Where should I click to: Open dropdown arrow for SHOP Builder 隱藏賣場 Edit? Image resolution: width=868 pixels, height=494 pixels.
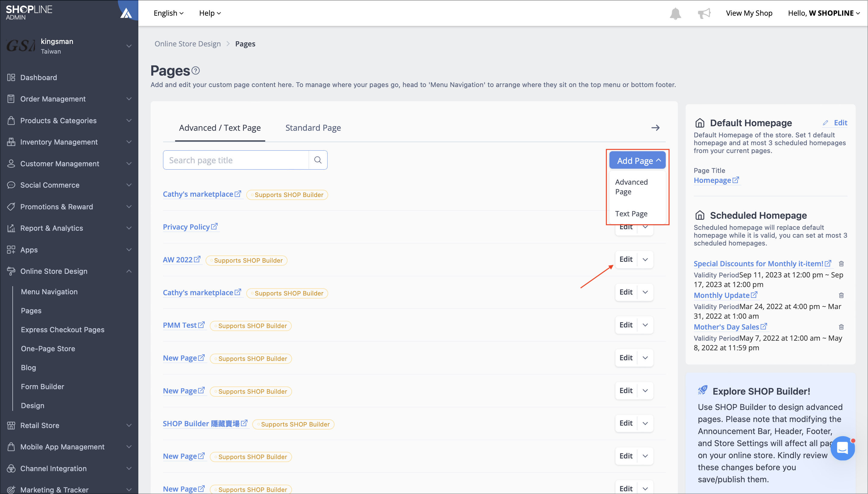645,423
